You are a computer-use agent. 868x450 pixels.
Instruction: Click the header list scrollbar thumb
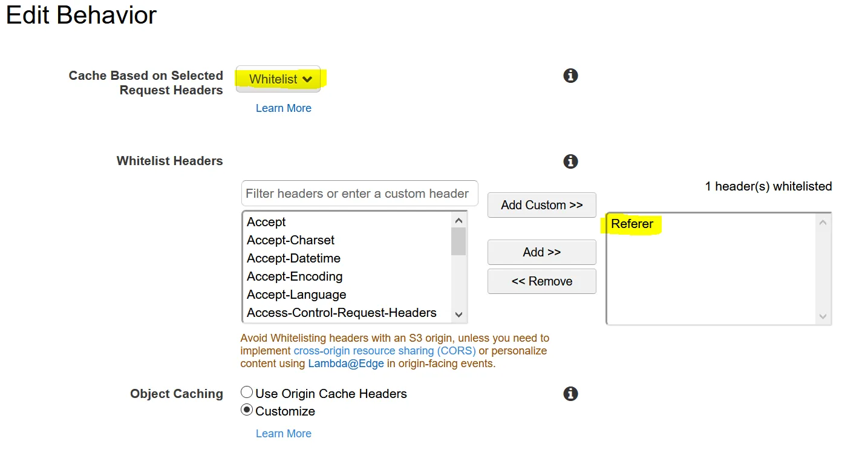tap(458, 241)
